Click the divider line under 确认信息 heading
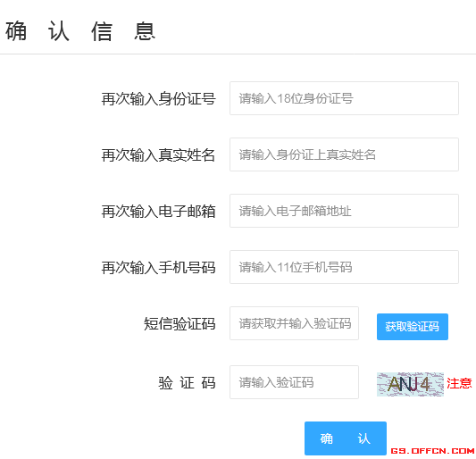The image size is (476, 459). 238,54
